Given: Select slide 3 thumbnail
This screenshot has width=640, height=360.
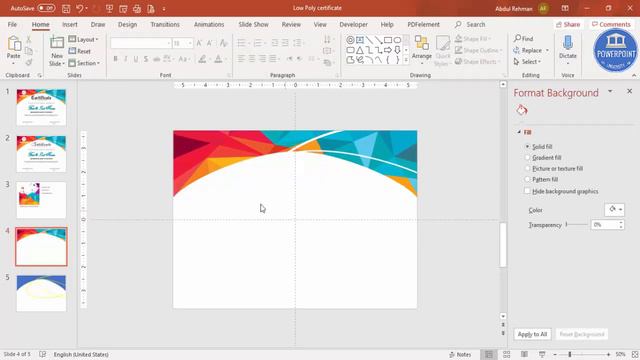Looking at the screenshot, I should [x=41, y=200].
